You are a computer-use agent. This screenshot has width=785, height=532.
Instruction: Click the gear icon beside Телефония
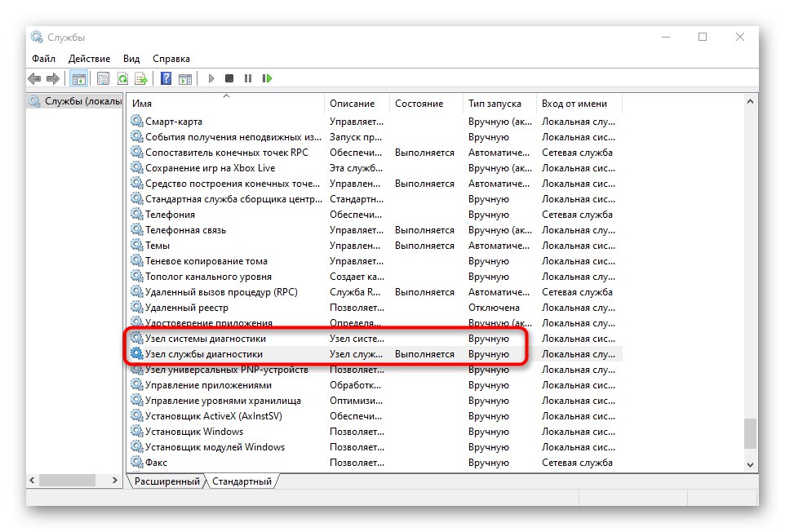(136, 214)
